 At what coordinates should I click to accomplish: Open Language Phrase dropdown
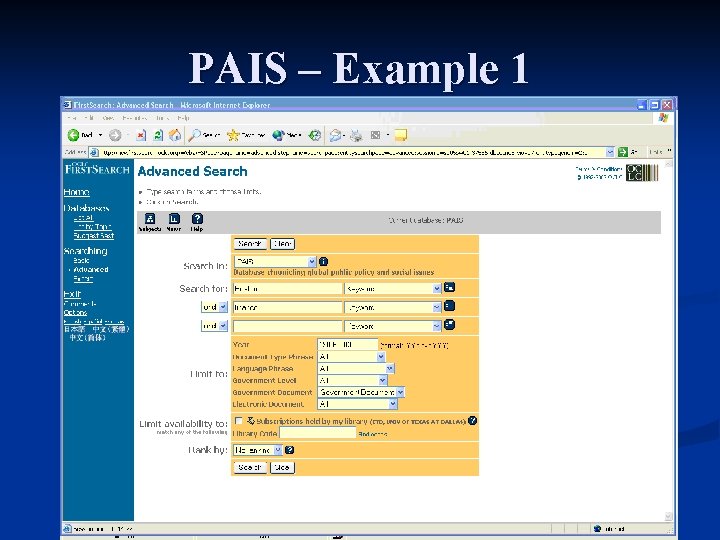[x=389, y=368]
